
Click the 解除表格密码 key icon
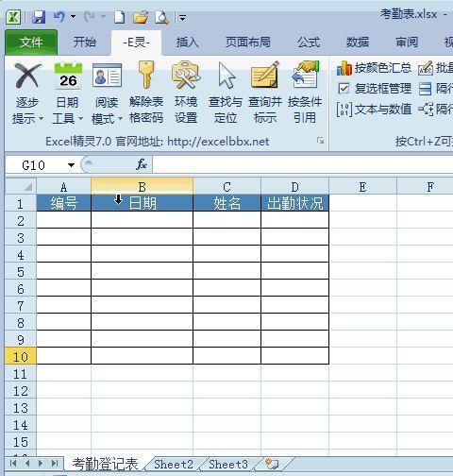point(146,93)
